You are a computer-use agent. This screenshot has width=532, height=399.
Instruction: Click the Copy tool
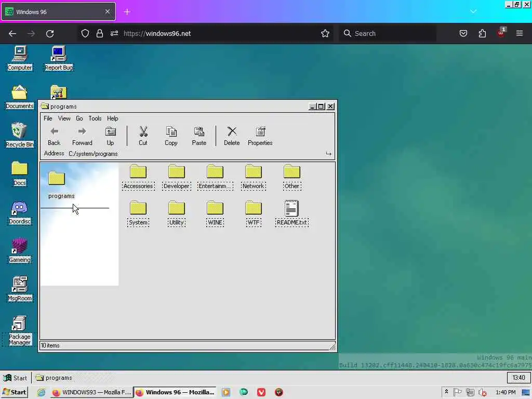[171, 136]
